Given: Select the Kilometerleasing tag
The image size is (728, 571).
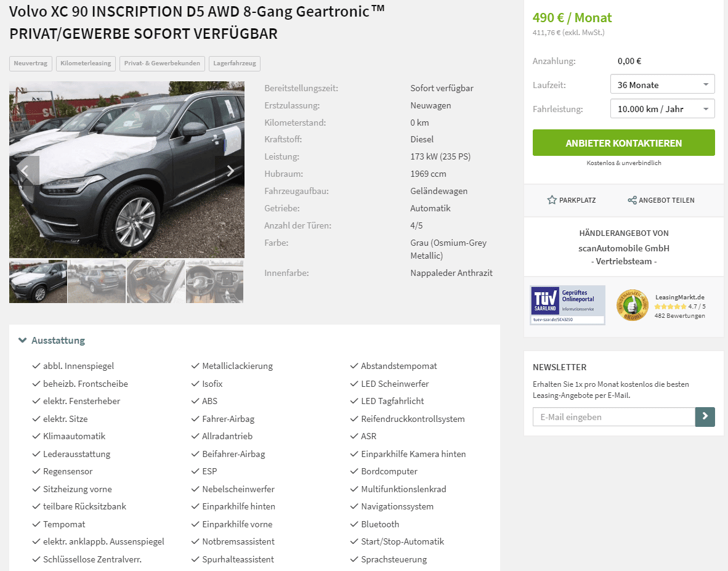Looking at the screenshot, I should pos(86,63).
